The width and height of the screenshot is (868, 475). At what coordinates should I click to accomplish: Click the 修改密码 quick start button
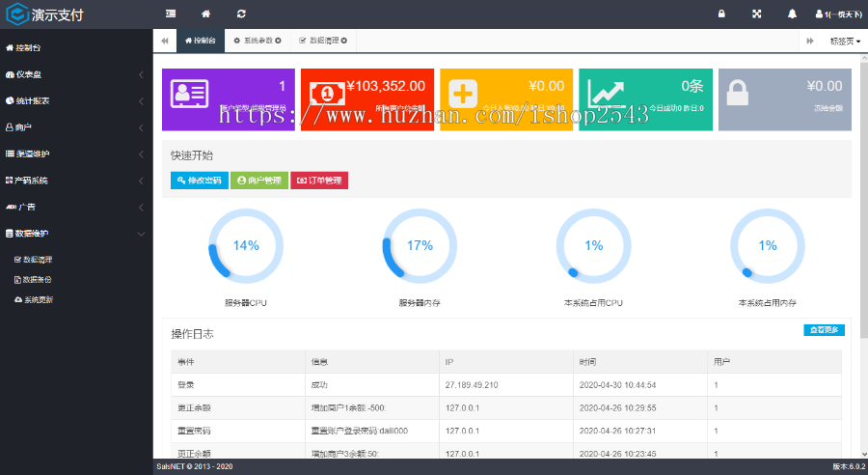[200, 181]
